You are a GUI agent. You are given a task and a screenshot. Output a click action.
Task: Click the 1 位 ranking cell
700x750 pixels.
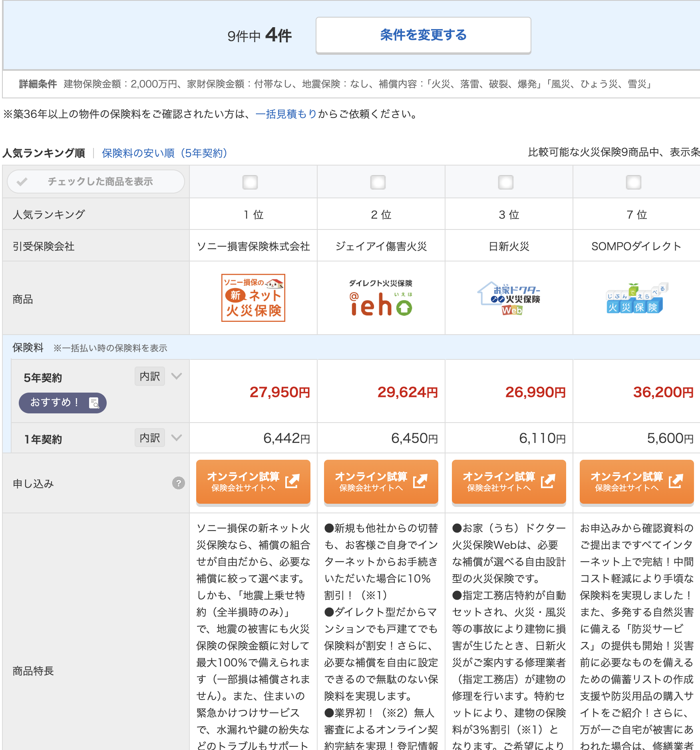tap(253, 215)
